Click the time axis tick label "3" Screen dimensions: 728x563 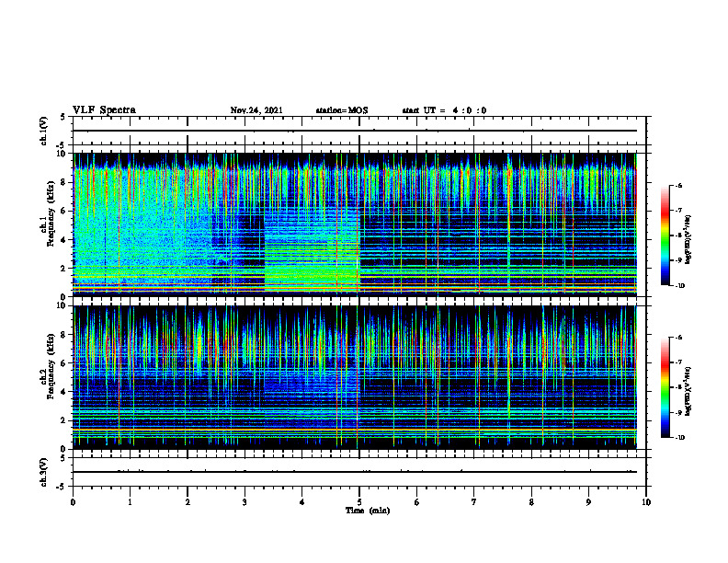point(245,502)
